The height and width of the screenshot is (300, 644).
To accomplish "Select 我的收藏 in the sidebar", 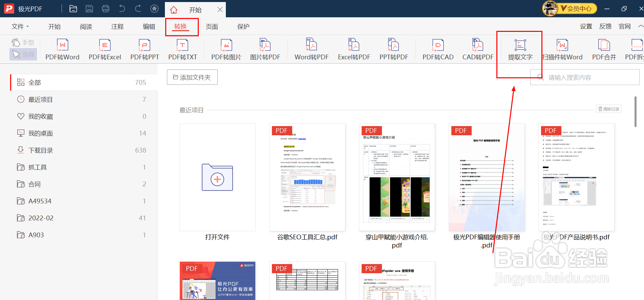I will 84,116.
